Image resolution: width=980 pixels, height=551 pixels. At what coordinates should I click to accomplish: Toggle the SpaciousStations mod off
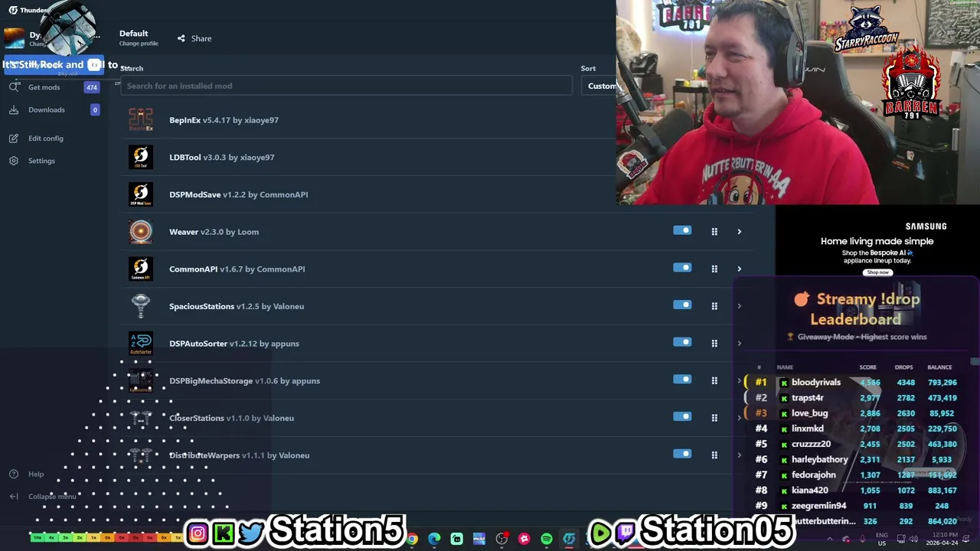click(x=682, y=305)
